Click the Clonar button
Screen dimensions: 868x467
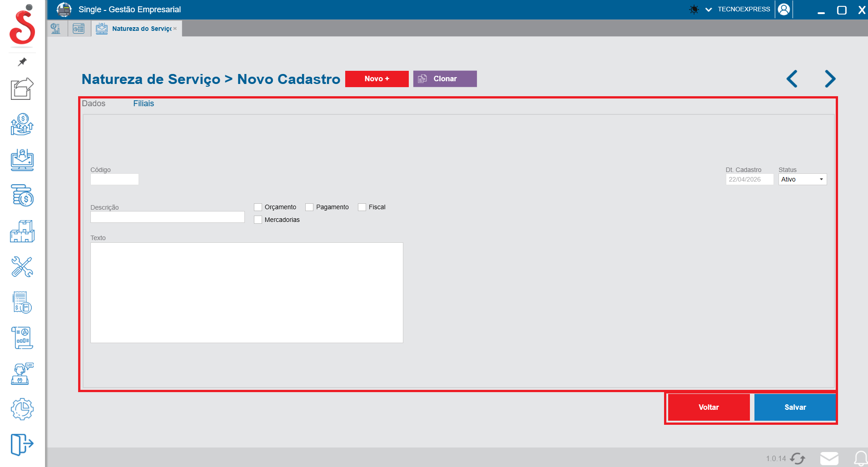coord(445,79)
